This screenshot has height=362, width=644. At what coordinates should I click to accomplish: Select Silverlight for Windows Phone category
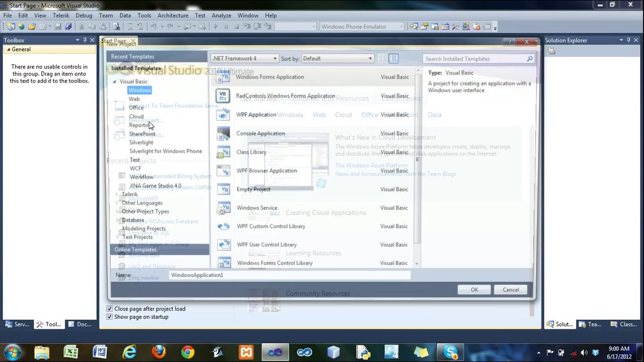pos(166,151)
